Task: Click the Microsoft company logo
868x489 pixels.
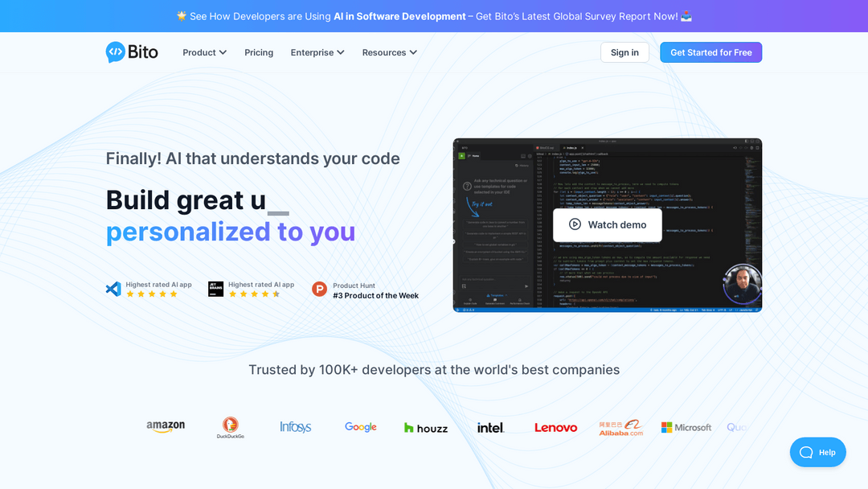Action: click(686, 427)
